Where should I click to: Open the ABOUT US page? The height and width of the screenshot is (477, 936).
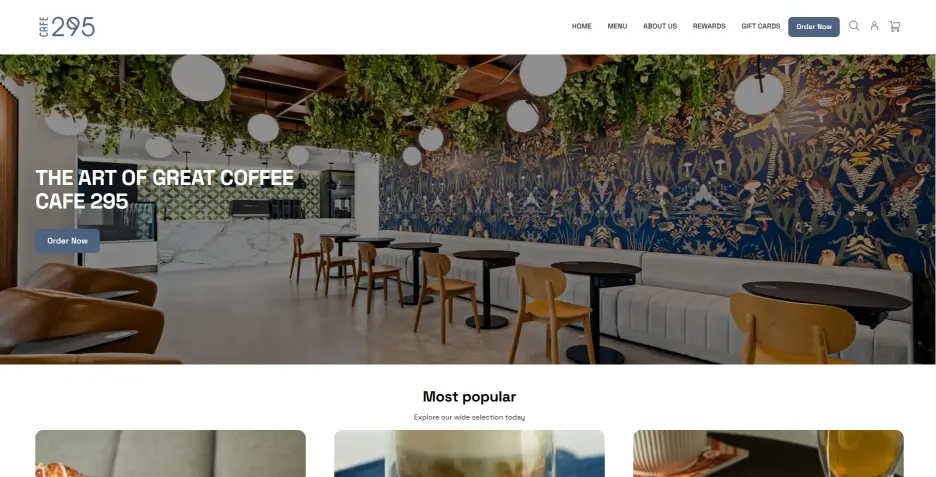coord(660,26)
